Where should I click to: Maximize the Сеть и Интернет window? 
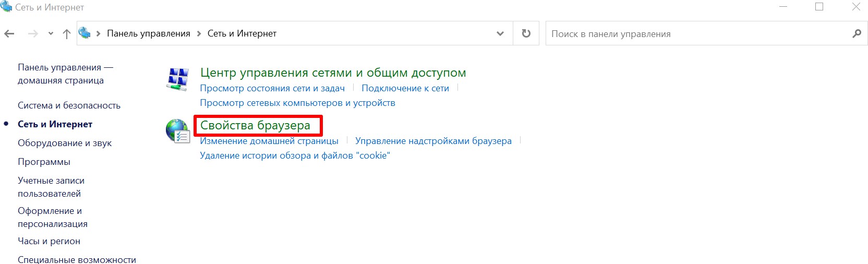point(819,7)
